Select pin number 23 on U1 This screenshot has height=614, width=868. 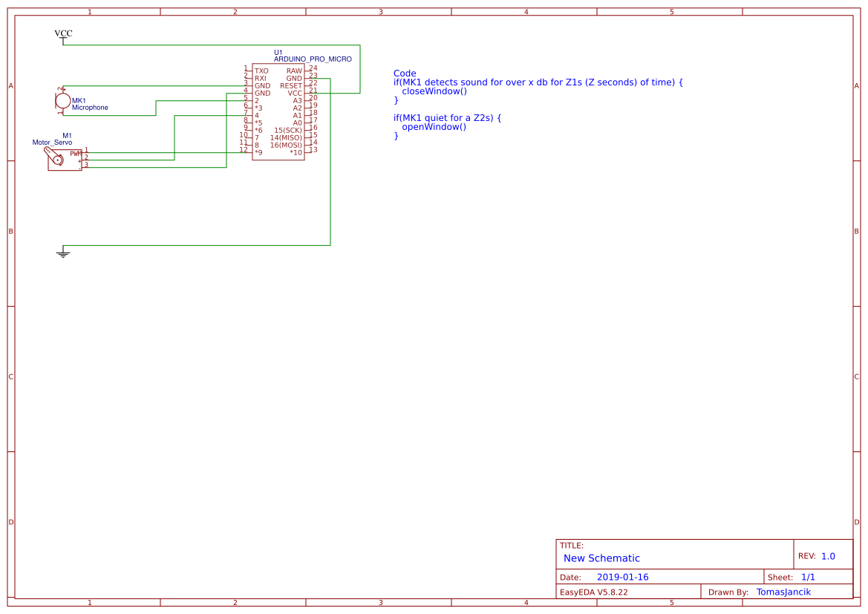tap(313, 76)
